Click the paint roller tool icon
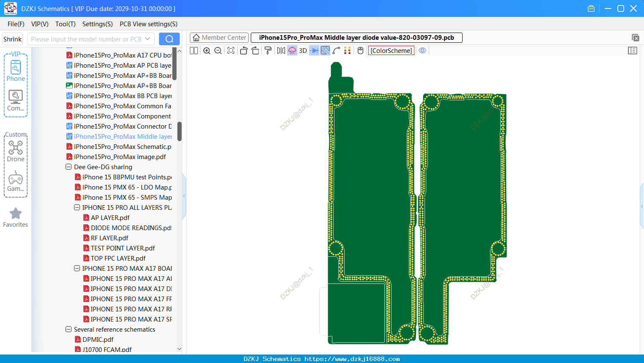 pos(268,51)
